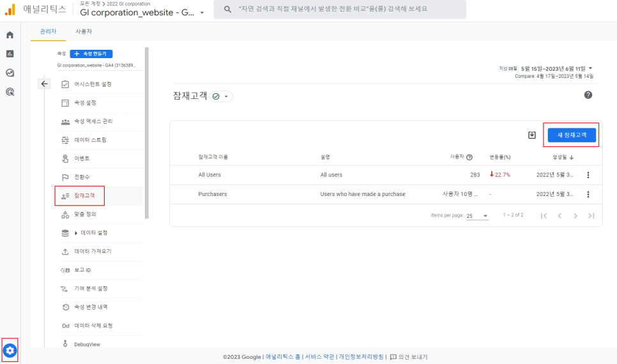Open 속성 액세스 관리 menu item
This screenshot has width=617, height=364.
tap(100, 121)
